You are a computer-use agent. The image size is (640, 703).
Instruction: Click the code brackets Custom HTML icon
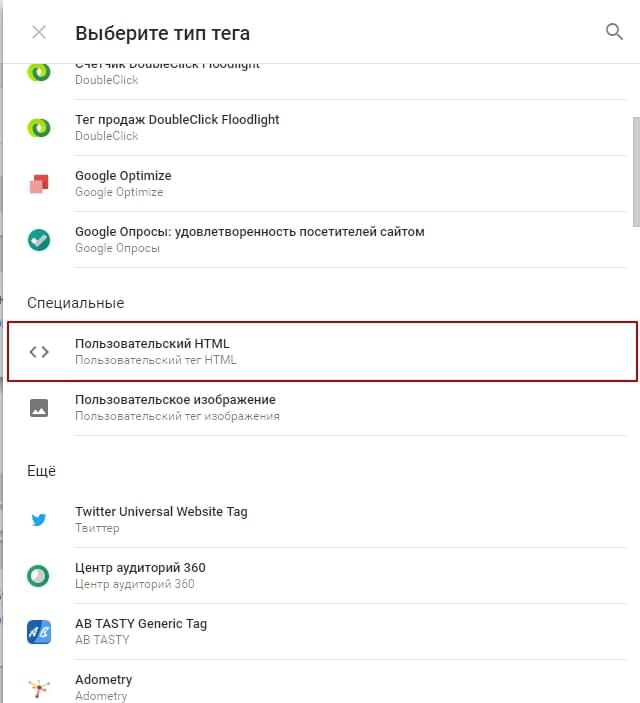[39, 352]
